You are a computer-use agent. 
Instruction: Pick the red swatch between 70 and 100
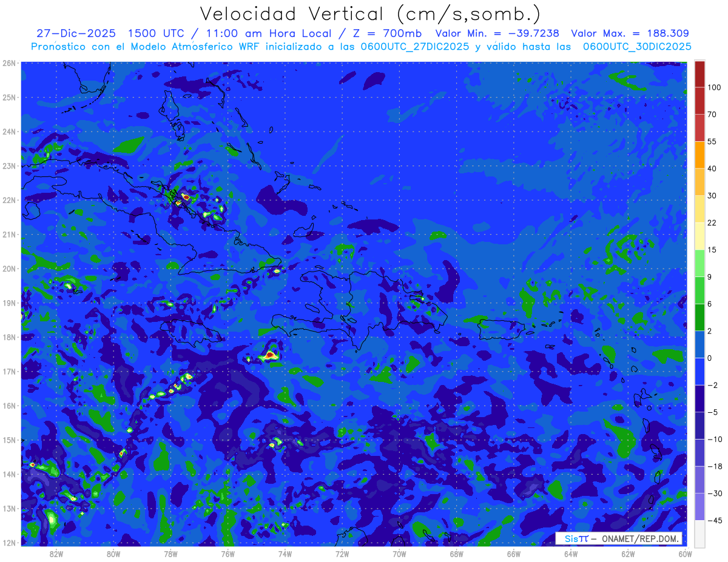click(699, 101)
